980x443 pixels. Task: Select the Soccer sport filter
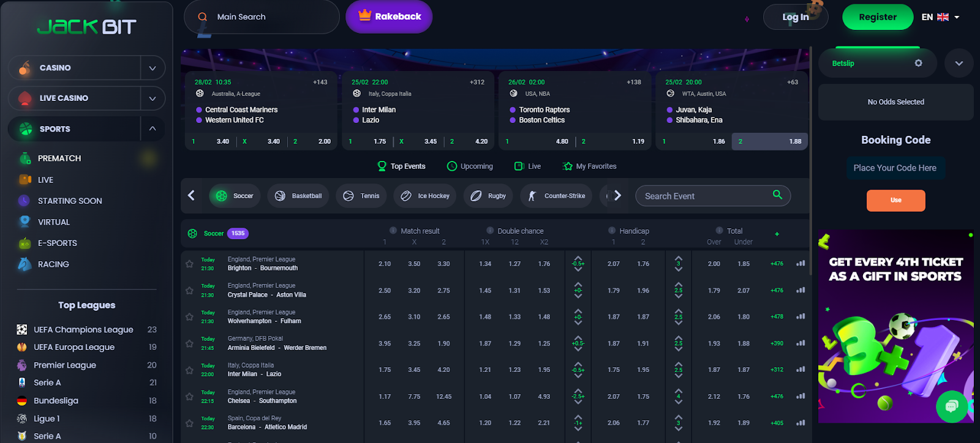[x=235, y=196]
